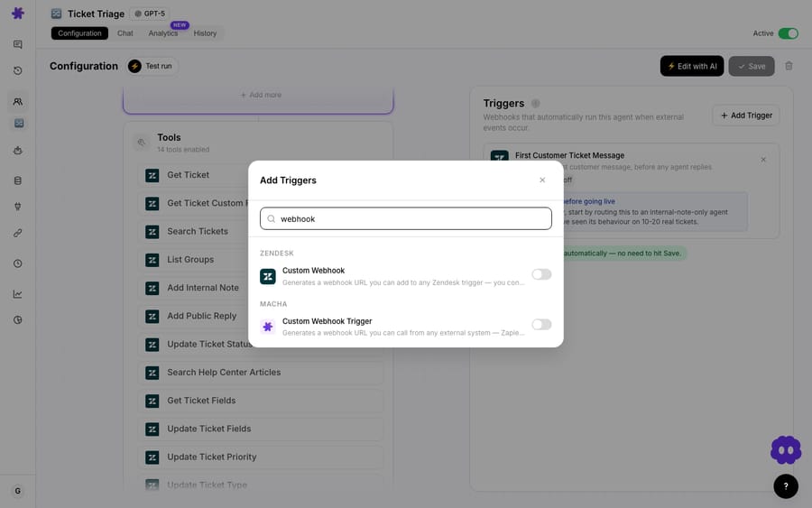Open the integrations plug sidebar icon

coord(18,206)
